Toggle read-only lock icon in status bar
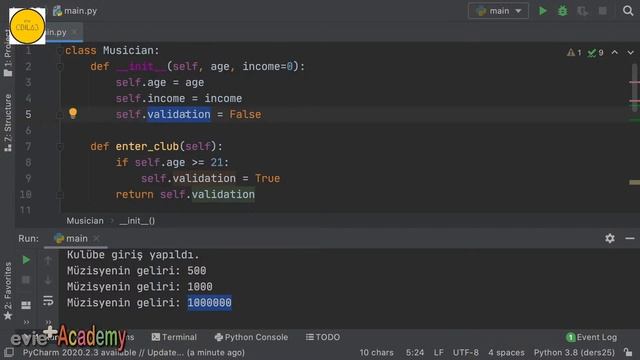Screen dimensions: 640x360 pos(628,352)
